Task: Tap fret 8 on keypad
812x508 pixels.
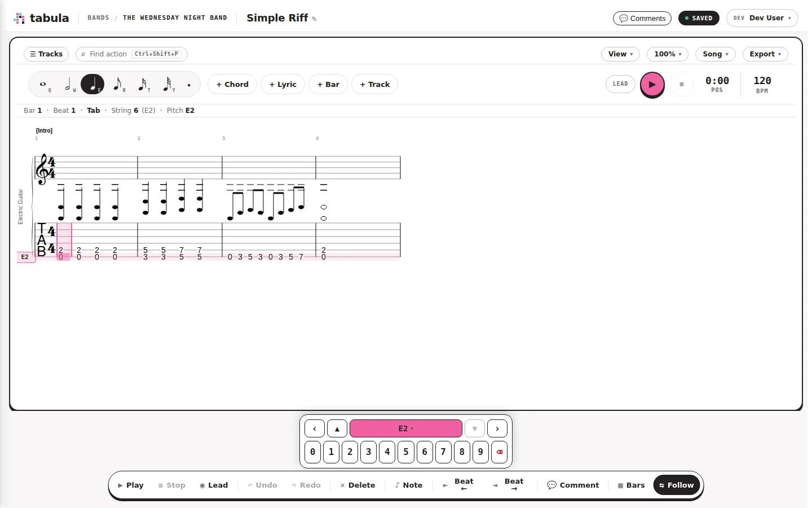Action: (462, 452)
